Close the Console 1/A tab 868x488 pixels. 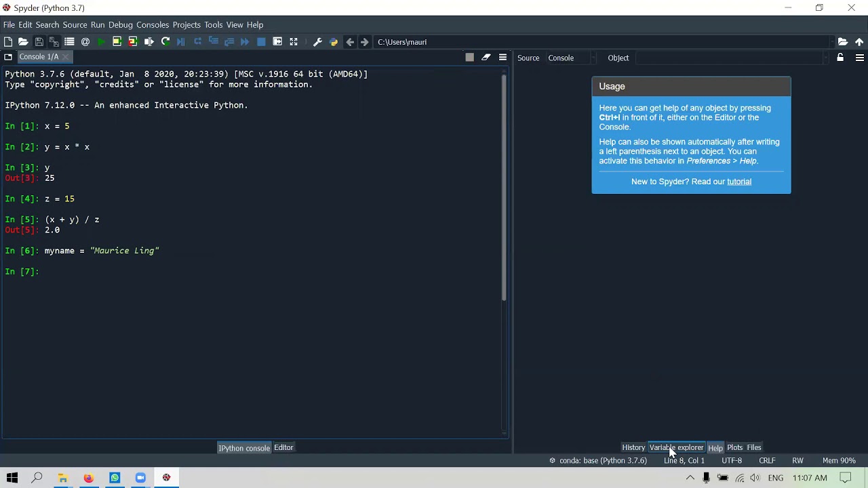point(66,57)
